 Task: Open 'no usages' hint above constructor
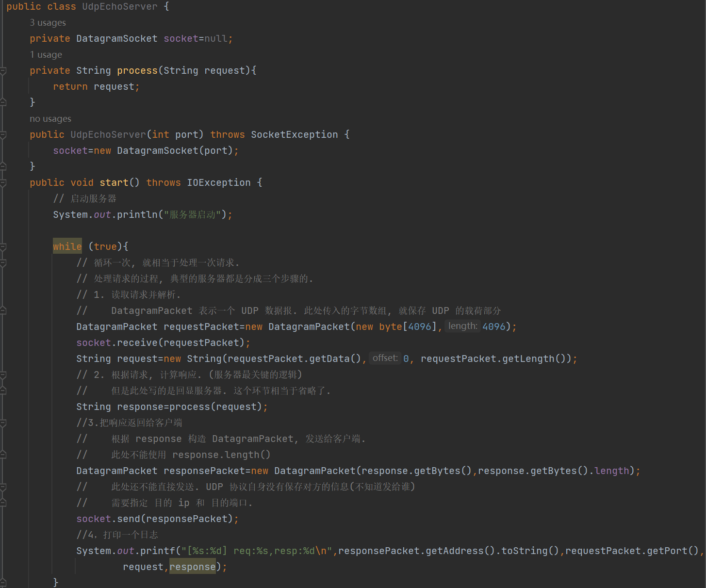point(50,119)
